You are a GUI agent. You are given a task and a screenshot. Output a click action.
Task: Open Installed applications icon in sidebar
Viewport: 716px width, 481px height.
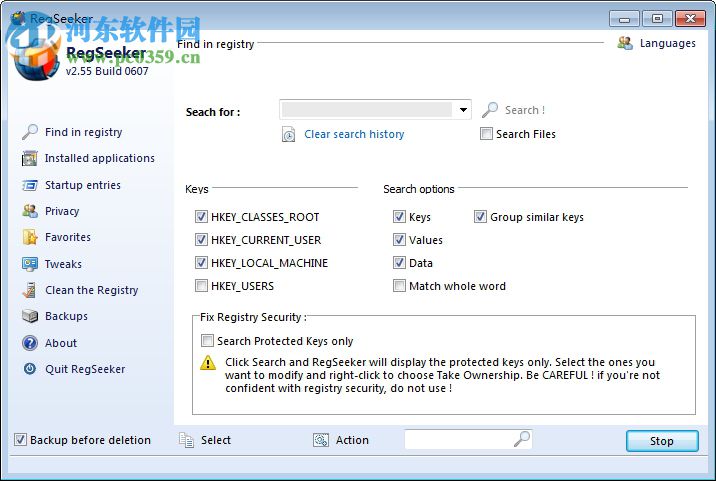(x=29, y=158)
